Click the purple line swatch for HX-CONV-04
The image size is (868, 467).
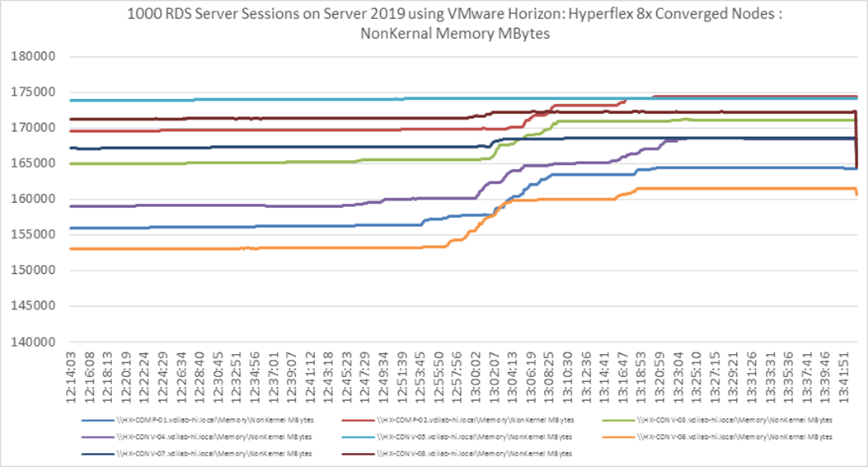[98, 437]
